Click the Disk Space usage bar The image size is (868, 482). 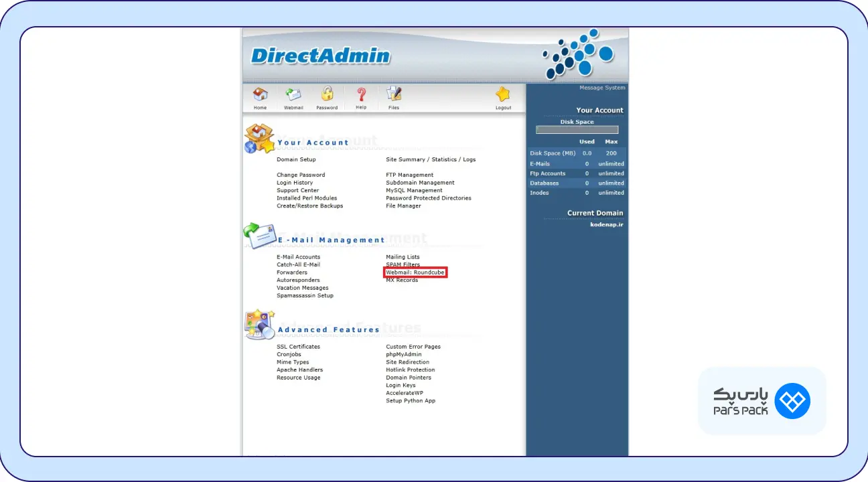pyautogui.click(x=577, y=130)
